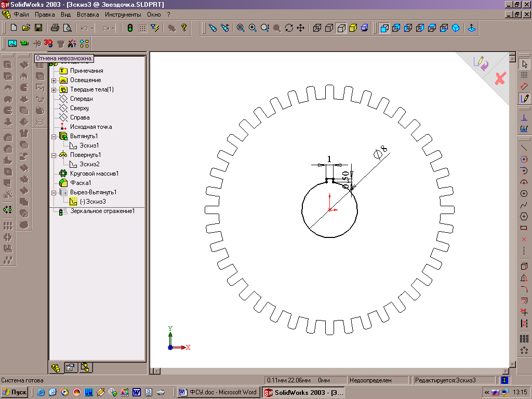
Task: Select Исходная точка in tree
Action: click(90, 127)
